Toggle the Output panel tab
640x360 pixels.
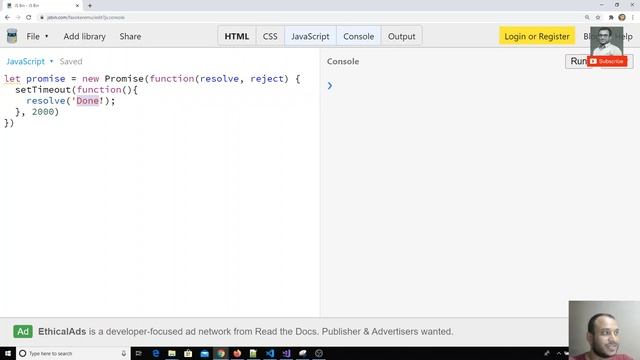point(401,36)
